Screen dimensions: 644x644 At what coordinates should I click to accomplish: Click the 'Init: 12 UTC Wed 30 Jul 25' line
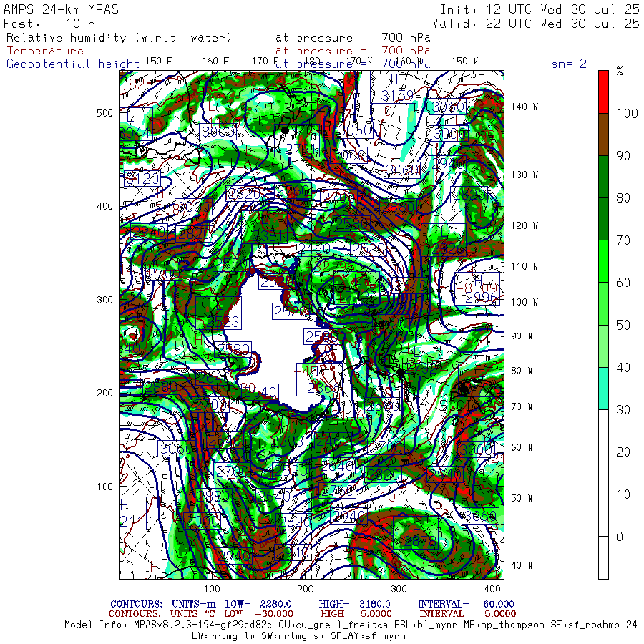[540, 9]
